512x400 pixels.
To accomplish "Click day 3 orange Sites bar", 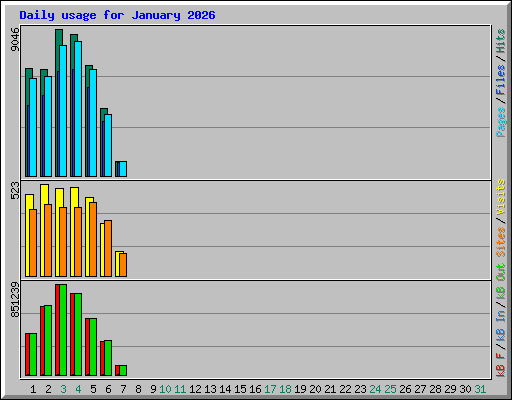I will 63,242.
